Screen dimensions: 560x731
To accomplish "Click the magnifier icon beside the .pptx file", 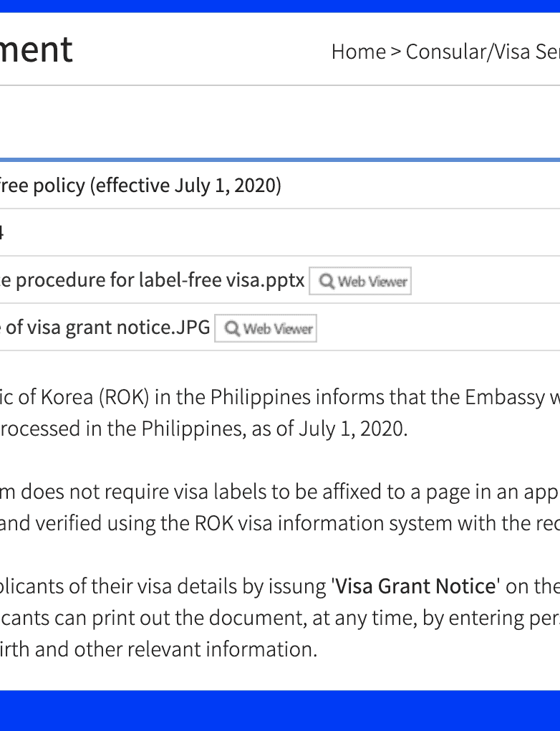I will 327,282.
